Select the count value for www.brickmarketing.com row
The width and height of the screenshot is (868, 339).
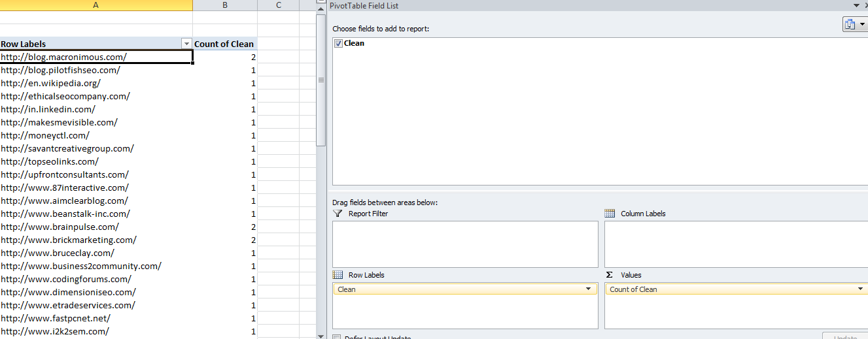click(225, 240)
